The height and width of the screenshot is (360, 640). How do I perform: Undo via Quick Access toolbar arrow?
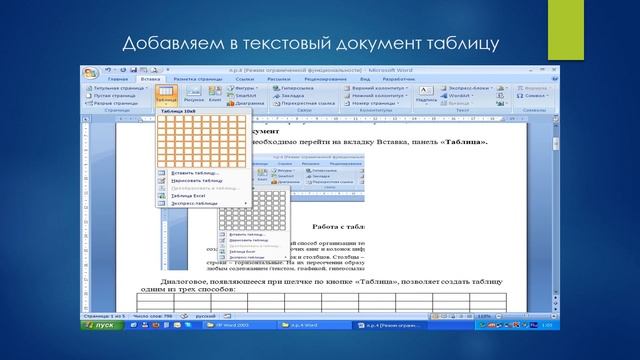[108, 70]
